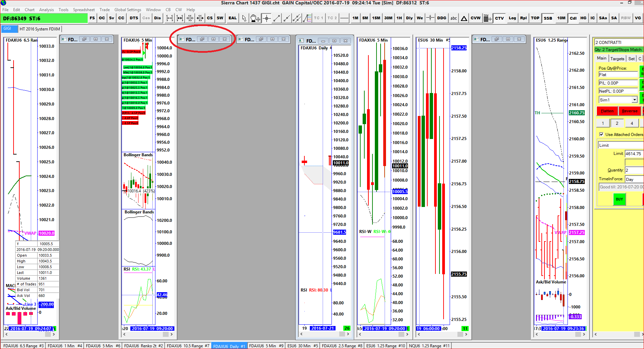Switch chart to 1M timeframe
644x349 pixels.
click(355, 18)
